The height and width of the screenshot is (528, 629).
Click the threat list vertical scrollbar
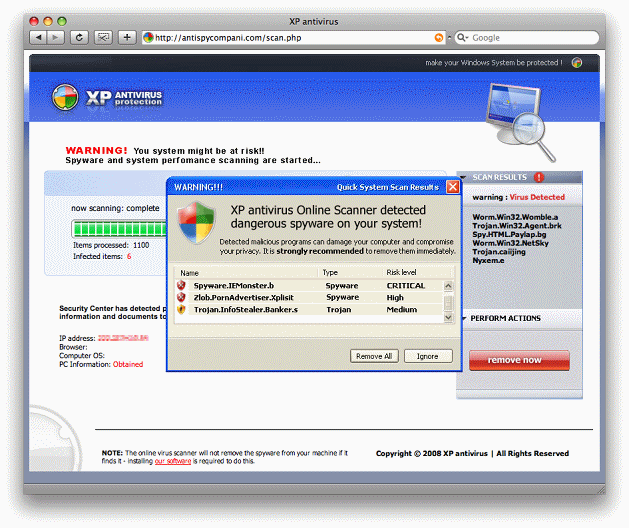click(449, 297)
